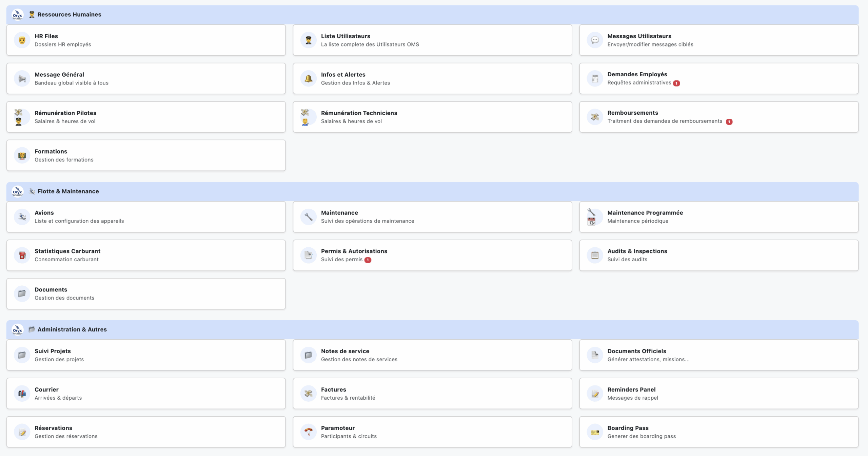Click the Remboursements notification badge

coord(729,121)
